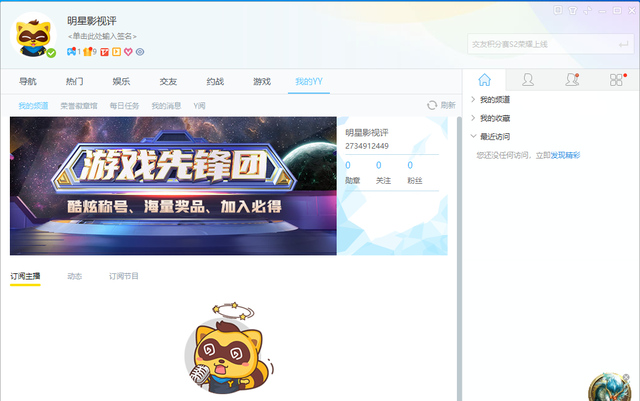This screenshot has width=640, height=401.
Task: Maximize the YY window
Action: tap(617, 11)
